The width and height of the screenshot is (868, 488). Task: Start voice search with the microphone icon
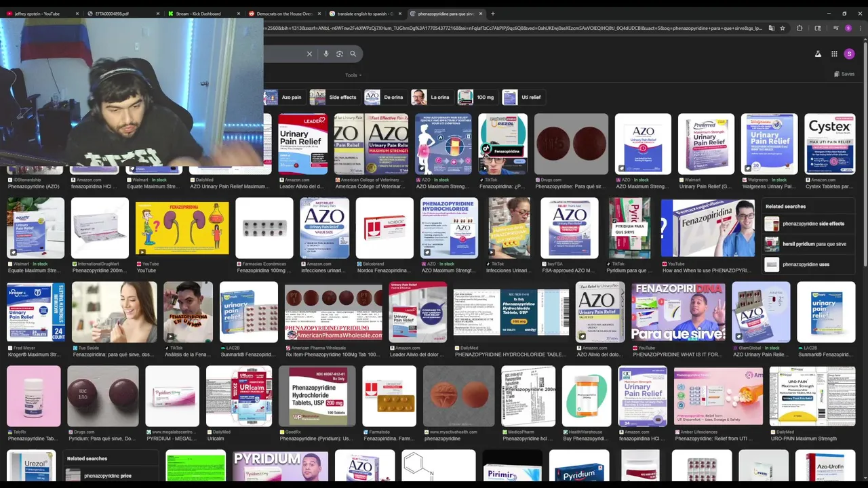tap(325, 54)
